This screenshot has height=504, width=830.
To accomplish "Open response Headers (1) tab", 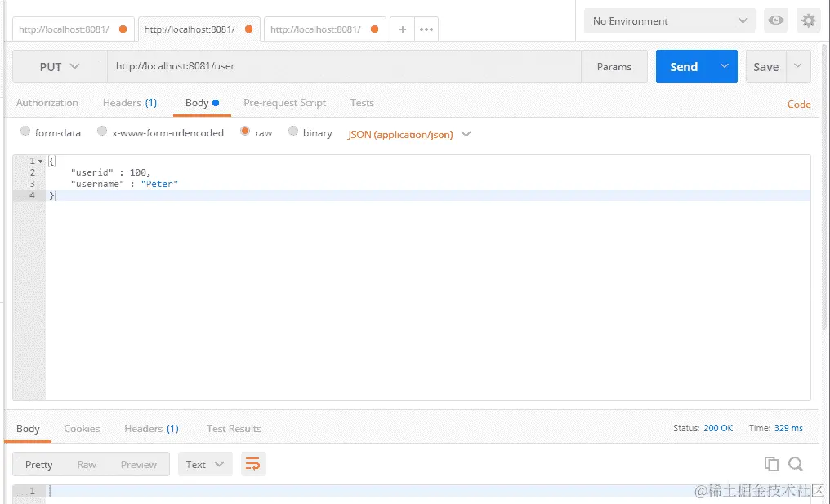I will click(151, 428).
